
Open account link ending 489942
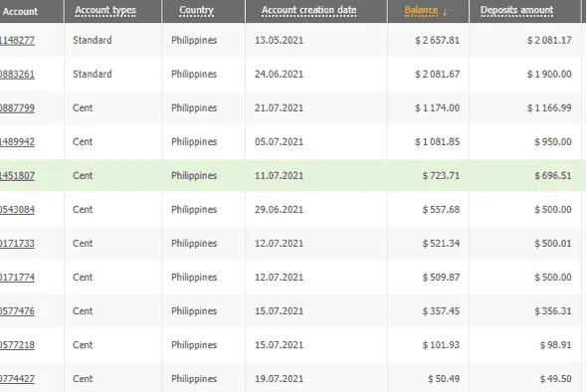(x=17, y=142)
